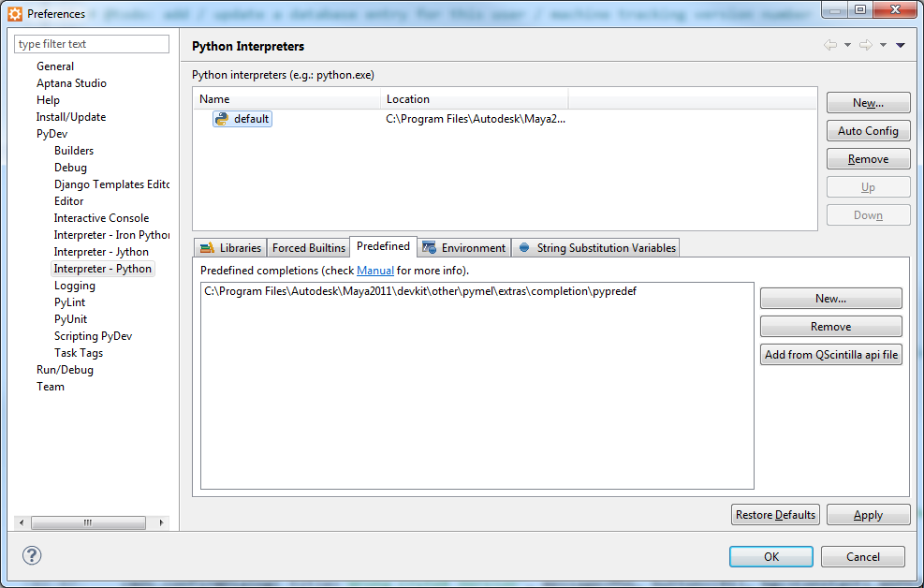
Task: Select Interpreter - Jython item
Action: pos(101,252)
